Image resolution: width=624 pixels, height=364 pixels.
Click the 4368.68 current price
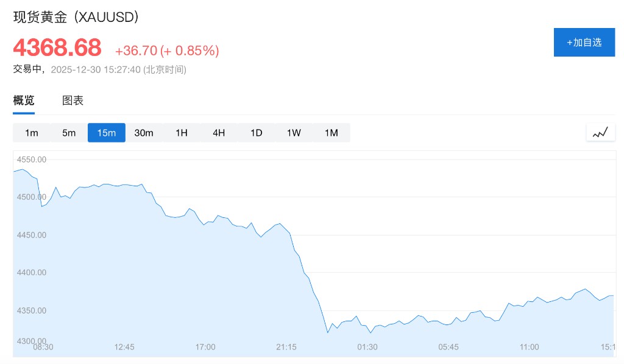(x=57, y=47)
